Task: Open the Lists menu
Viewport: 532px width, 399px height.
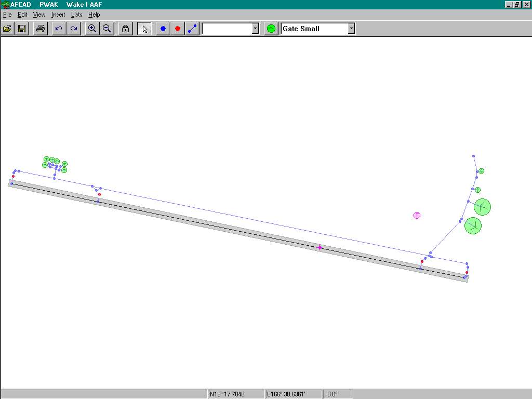Action: pyautogui.click(x=76, y=15)
